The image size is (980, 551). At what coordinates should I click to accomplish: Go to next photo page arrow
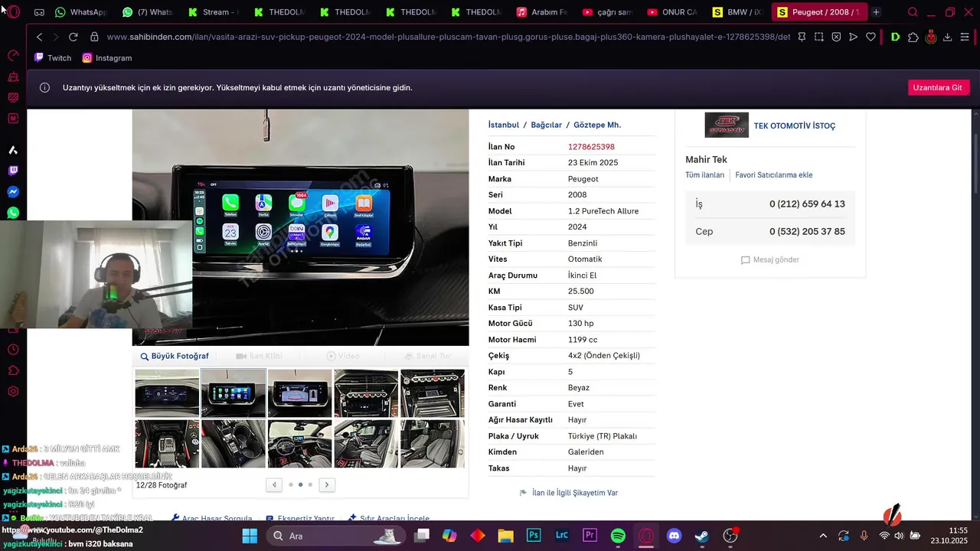[327, 484]
